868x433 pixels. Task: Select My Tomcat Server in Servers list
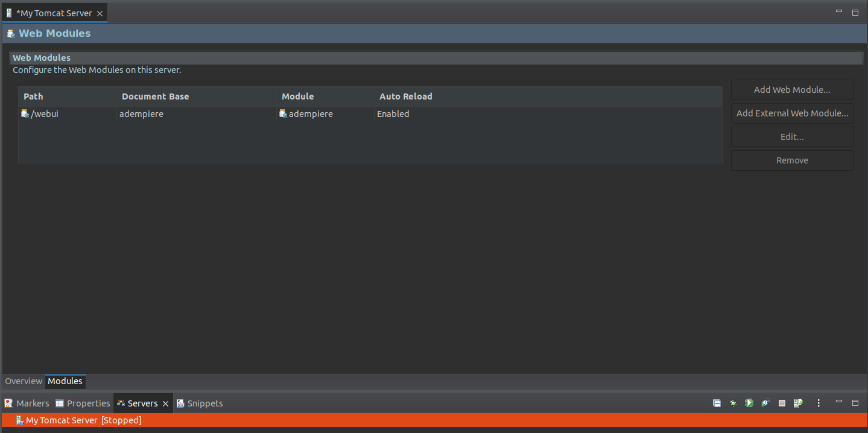(x=62, y=420)
